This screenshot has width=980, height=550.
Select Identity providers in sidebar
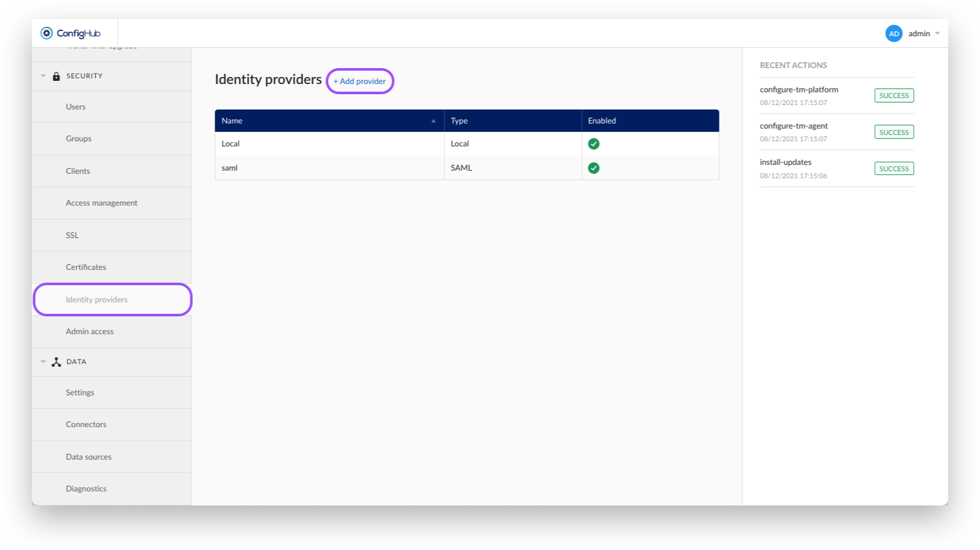click(97, 300)
